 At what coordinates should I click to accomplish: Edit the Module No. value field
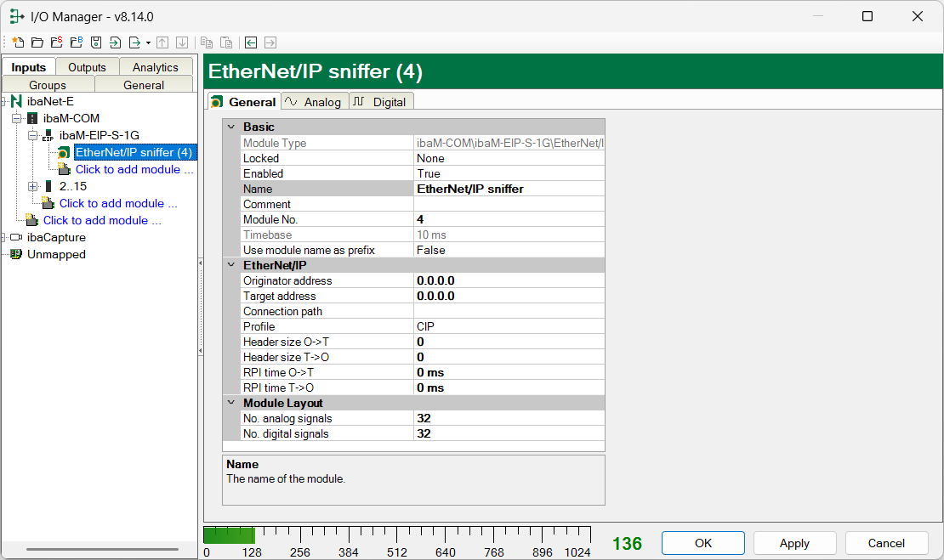509,219
